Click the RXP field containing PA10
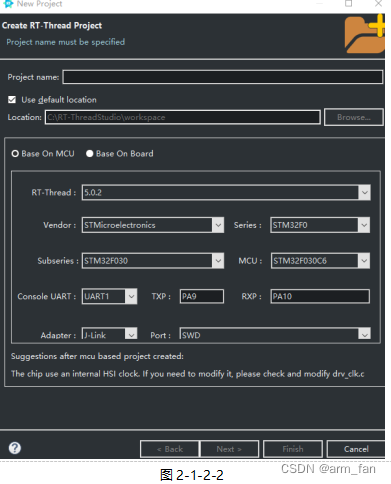 (x=320, y=296)
